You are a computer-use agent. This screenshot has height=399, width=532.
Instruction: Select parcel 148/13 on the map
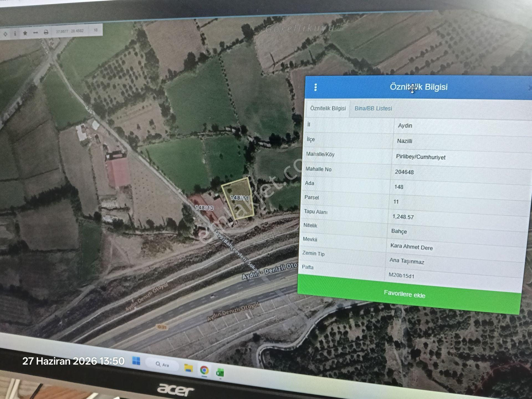[204, 208]
